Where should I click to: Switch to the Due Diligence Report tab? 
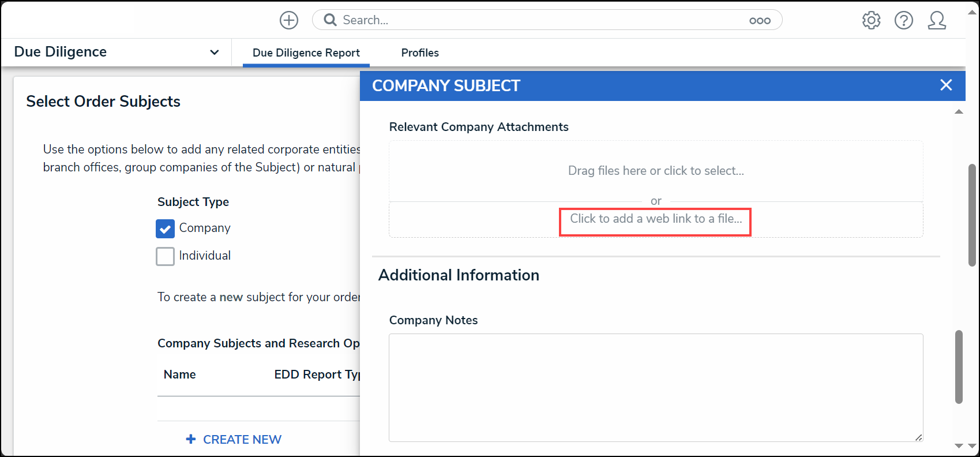click(x=306, y=53)
